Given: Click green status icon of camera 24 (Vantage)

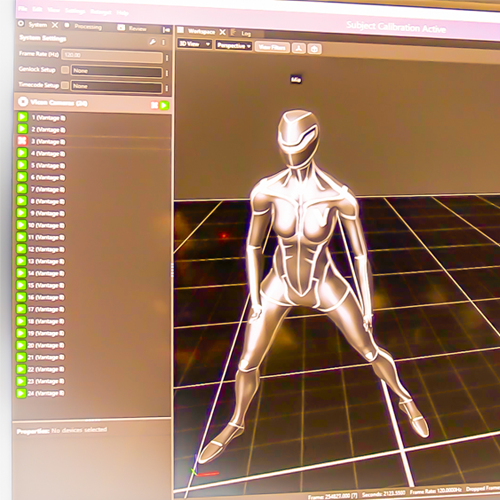Looking at the screenshot, I should click(x=21, y=393).
